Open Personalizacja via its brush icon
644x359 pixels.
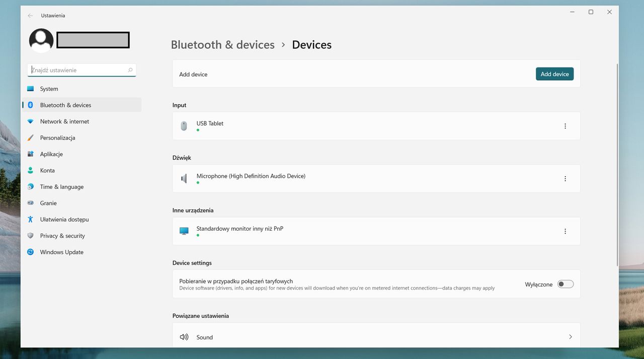click(x=31, y=137)
